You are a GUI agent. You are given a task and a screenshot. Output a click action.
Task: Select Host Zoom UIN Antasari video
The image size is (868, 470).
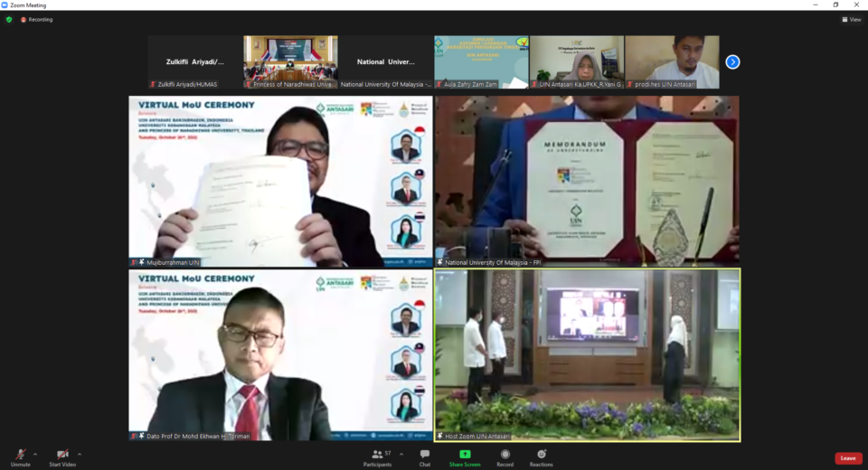pos(587,355)
